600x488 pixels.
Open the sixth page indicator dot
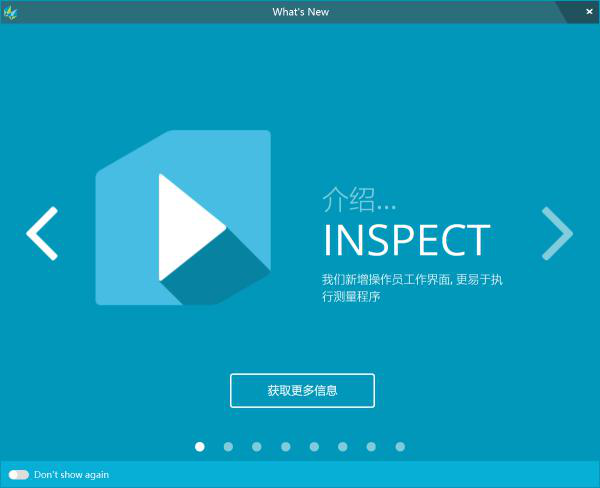343,447
